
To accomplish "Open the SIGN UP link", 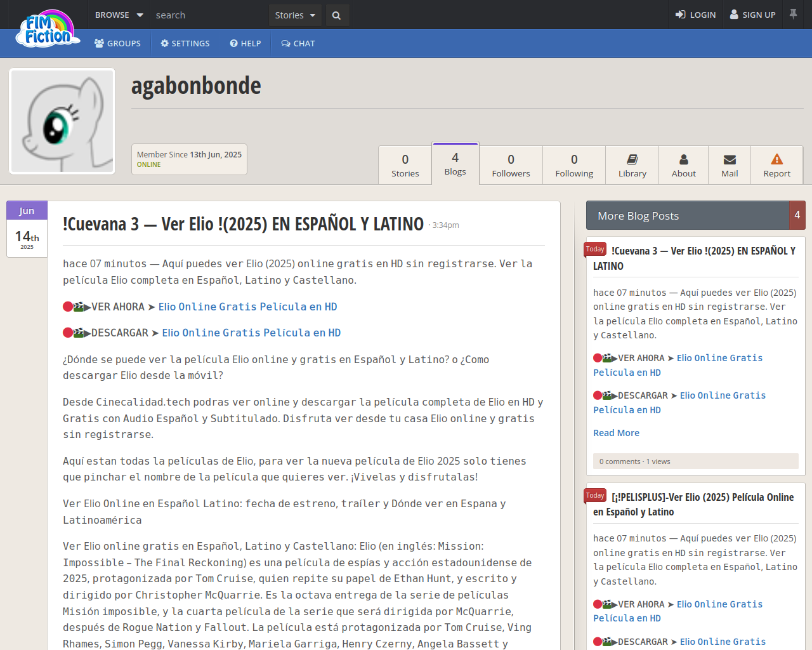I will pyautogui.click(x=752, y=15).
